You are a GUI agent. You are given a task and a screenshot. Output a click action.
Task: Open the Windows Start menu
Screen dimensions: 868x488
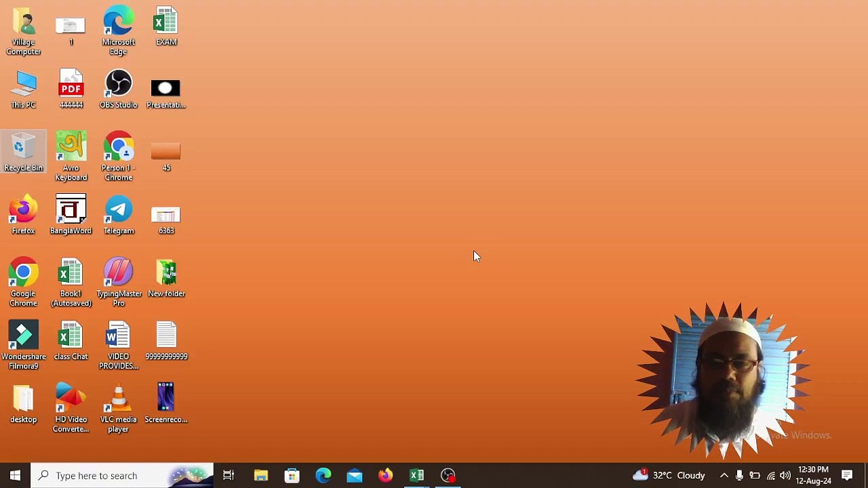(15, 475)
